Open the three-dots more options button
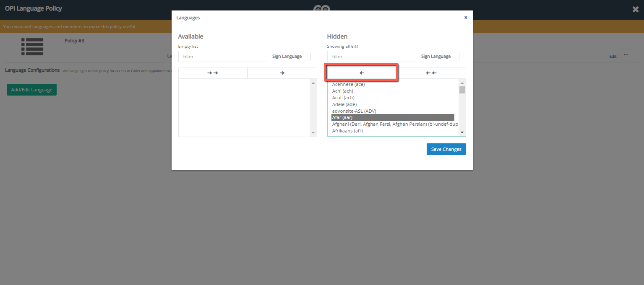The width and height of the screenshot is (644, 285). 626,55
